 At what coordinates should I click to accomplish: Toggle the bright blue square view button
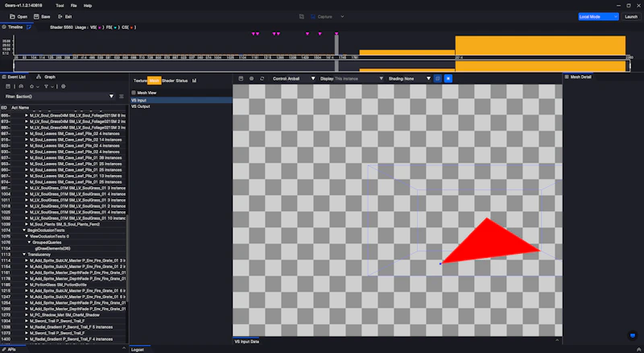click(448, 78)
